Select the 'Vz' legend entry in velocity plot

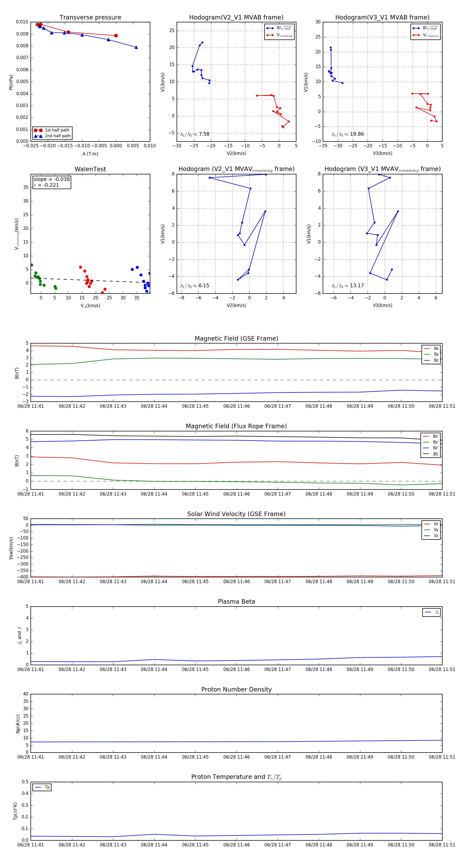431,536
